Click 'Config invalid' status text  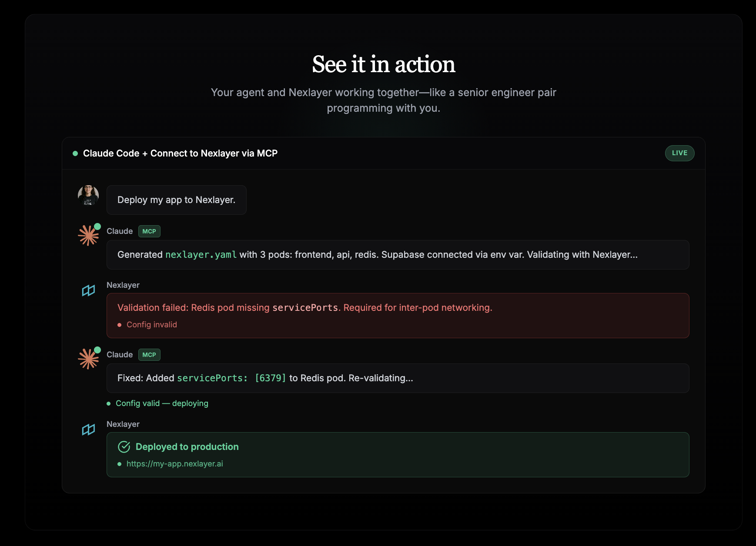[152, 325]
